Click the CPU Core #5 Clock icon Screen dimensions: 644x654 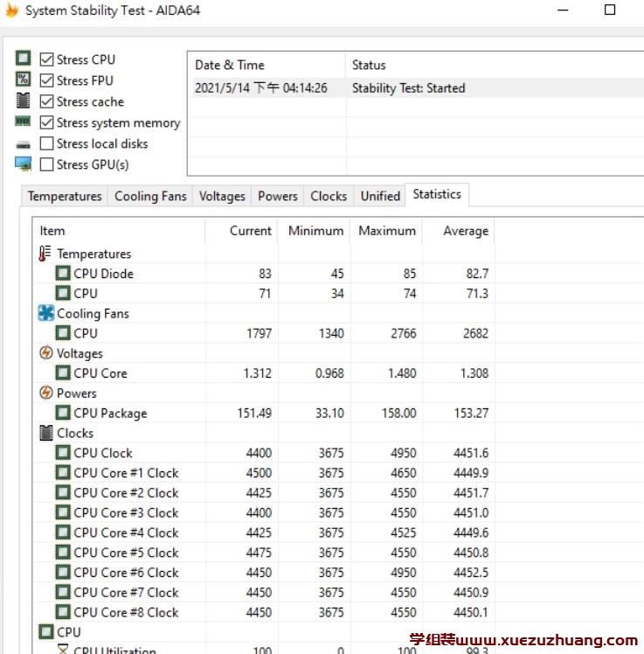(x=63, y=553)
